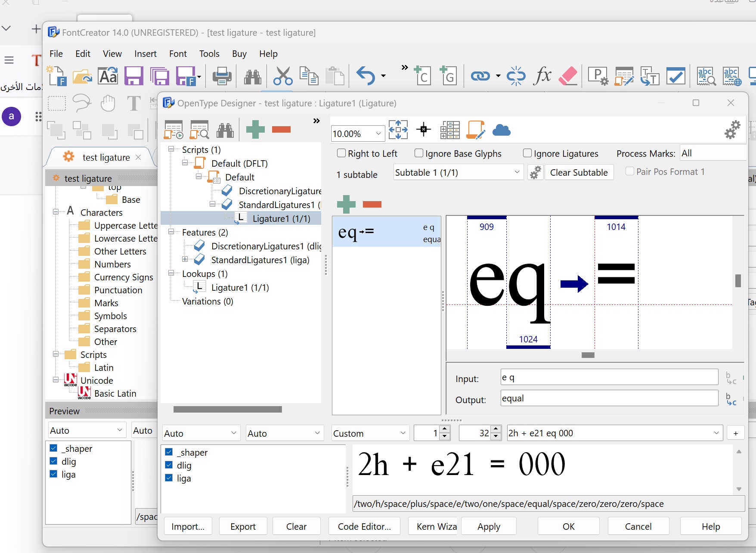
Task: Click the glyph picker icon beside the Input field
Action: pos(731,379)
